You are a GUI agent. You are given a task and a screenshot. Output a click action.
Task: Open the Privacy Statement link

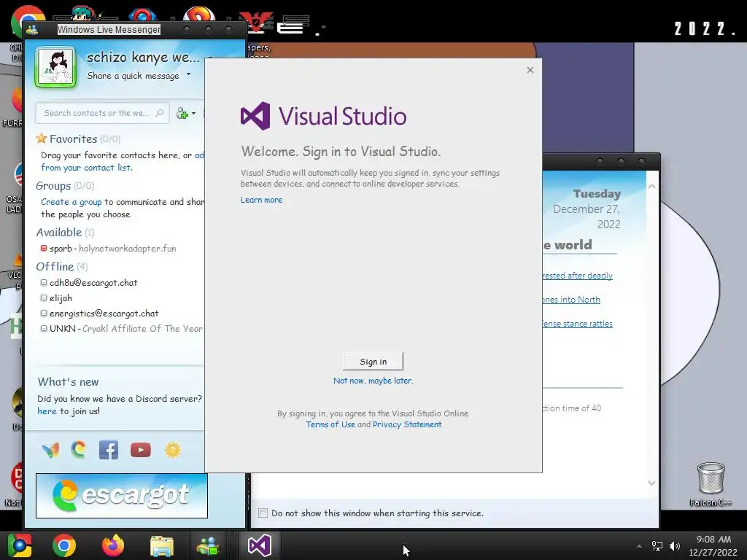[x=407, y=424]
